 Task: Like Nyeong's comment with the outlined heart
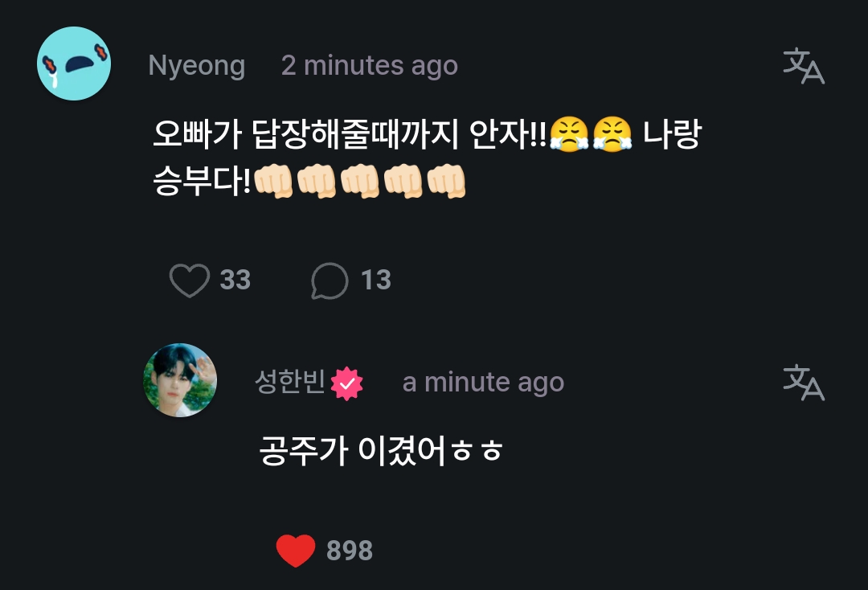pyautogui.click(x=190, y=280)
